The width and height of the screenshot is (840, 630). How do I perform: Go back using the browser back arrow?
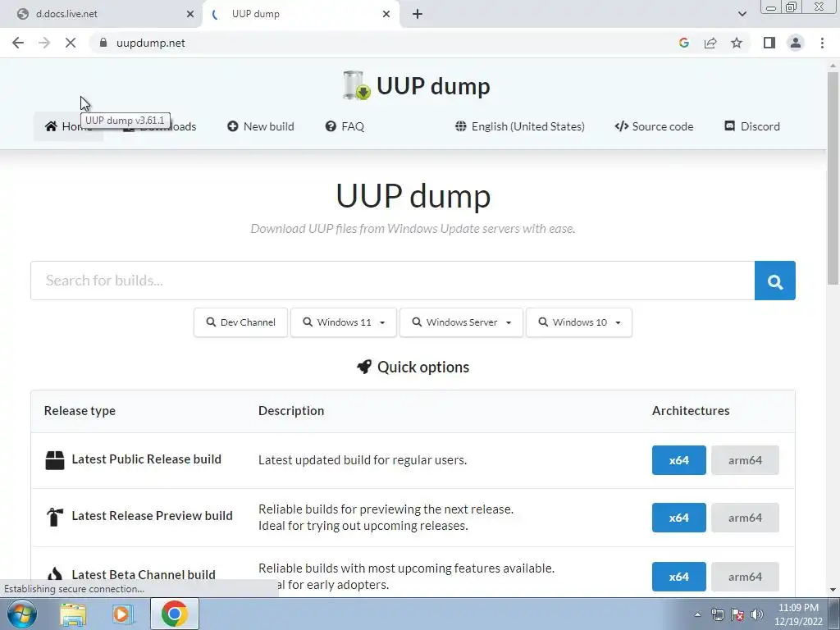(18, 43)
